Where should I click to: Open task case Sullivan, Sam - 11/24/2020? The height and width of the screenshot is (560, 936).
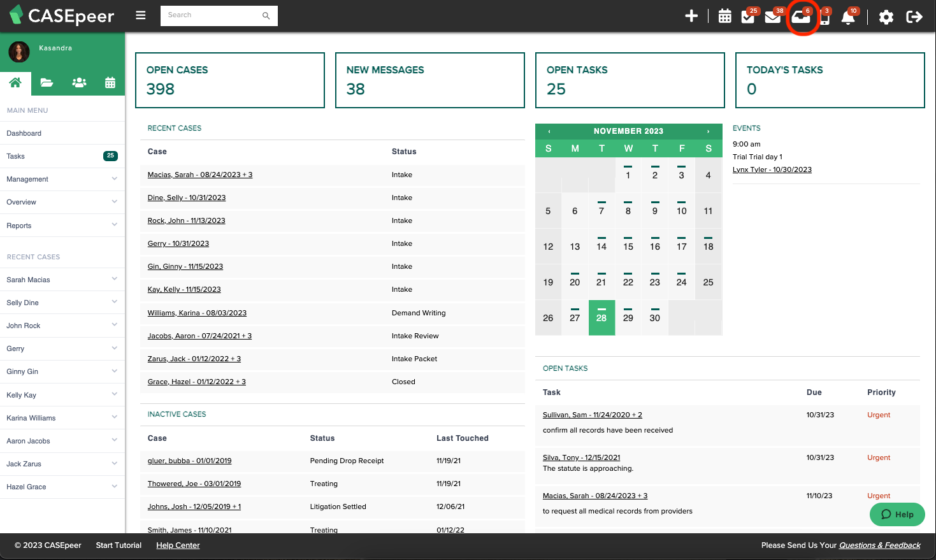tap(593, 415)
